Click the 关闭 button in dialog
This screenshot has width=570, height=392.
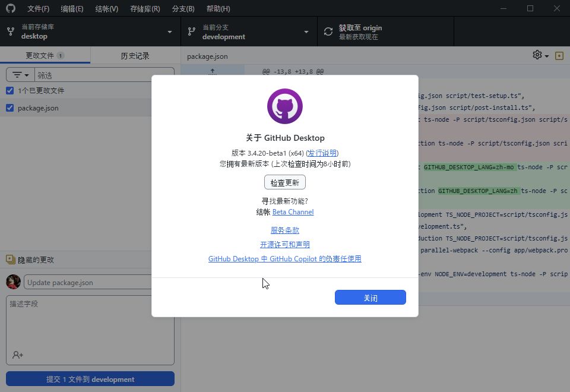click(370, 298)
